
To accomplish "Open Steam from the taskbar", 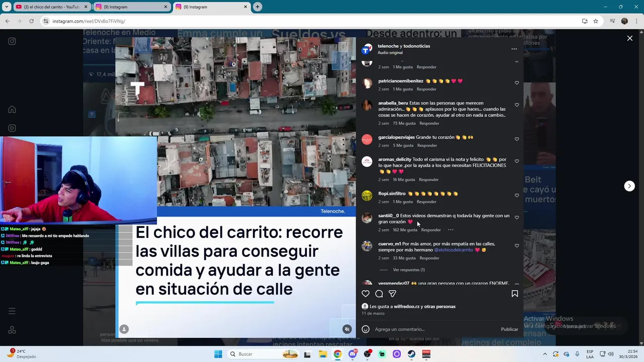I will point(412,354).
